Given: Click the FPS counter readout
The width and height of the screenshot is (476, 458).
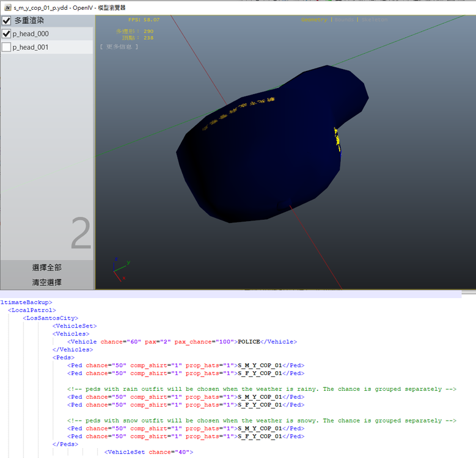Looking at the screenshot, I should tap(144, 20).
